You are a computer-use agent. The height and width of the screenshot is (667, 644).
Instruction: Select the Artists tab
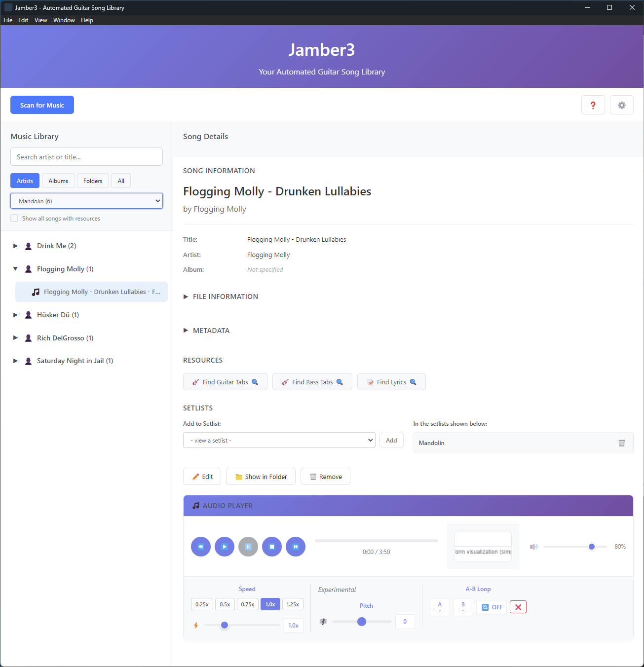pyautogui.click(x=25, y=181)
